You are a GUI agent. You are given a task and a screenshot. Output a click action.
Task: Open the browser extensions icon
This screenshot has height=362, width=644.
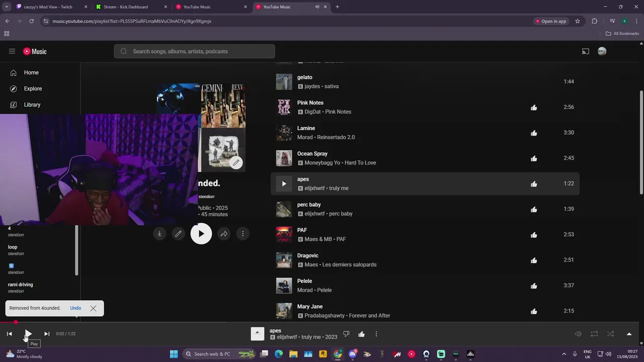[x=595, y=21]
